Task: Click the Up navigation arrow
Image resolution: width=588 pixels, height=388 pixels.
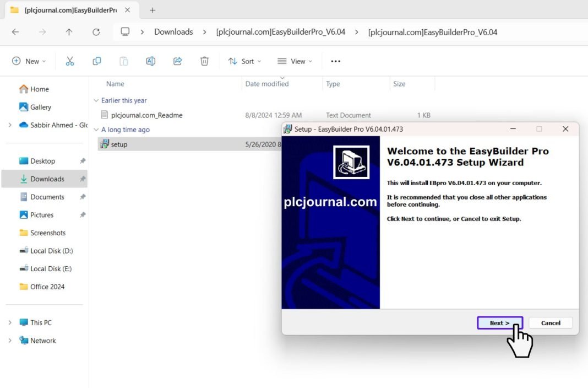Action: click(68, 32)
